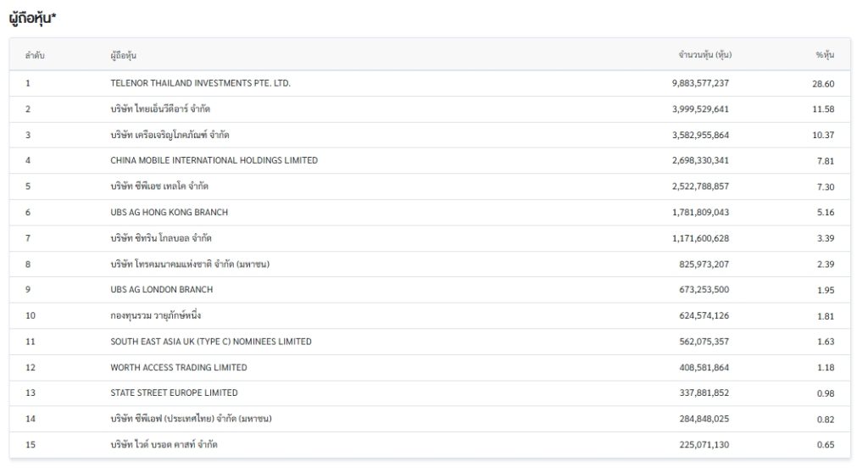868x473 pixels.
Task: Click TELENOR THAILAND INVESTMENTS PTE. LTD.
Action: 200,83
